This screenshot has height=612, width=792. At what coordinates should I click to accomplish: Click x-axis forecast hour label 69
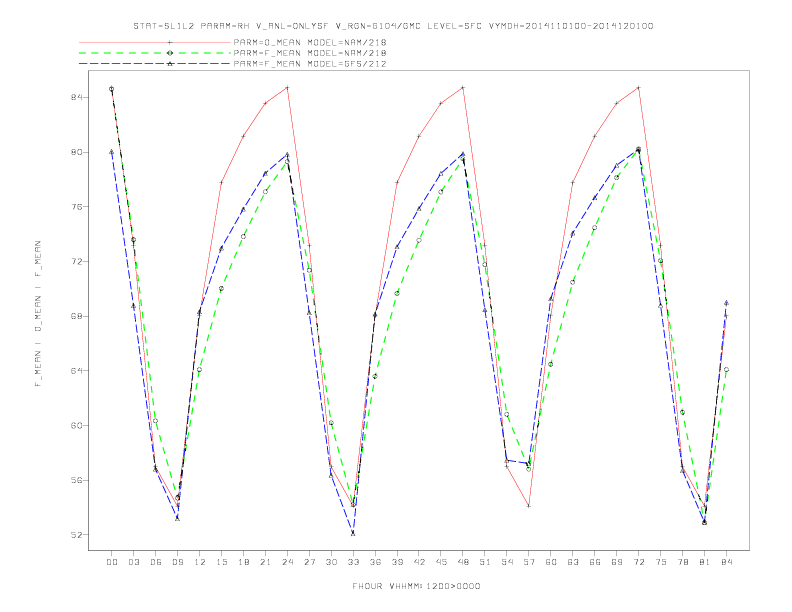pos(617,562)
